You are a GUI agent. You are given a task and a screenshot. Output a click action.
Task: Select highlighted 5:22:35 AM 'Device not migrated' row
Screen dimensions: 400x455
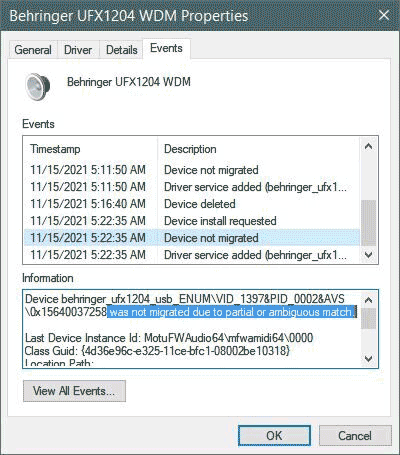coord(192,238)
